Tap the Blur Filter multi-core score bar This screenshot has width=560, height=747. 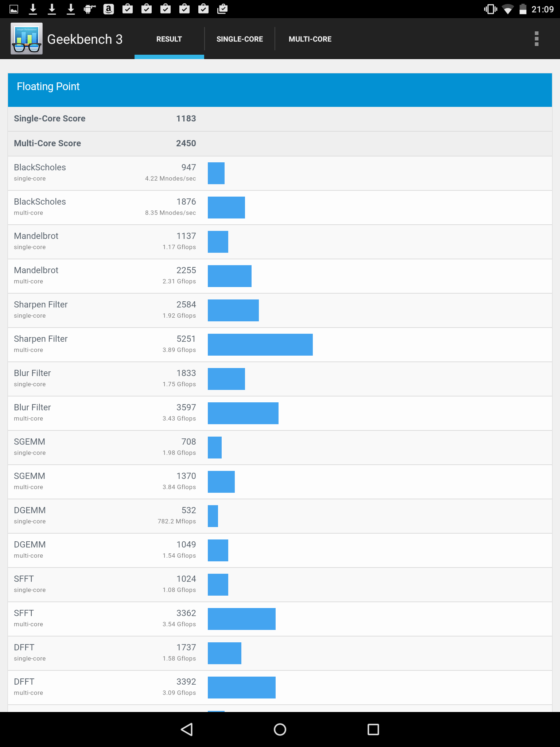[243, 413]
